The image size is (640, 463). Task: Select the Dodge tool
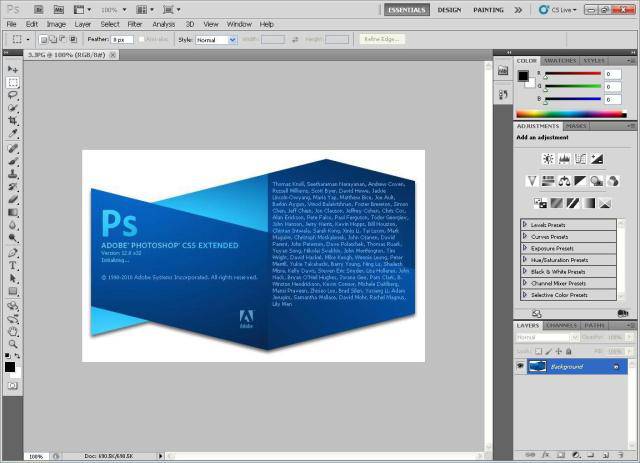[x=13, y=238]
